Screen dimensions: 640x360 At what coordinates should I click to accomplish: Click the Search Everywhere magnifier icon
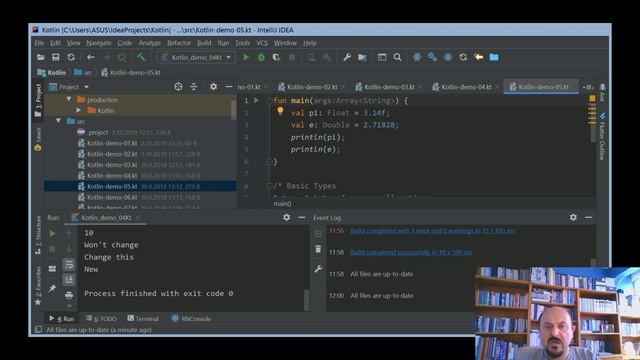397,58
